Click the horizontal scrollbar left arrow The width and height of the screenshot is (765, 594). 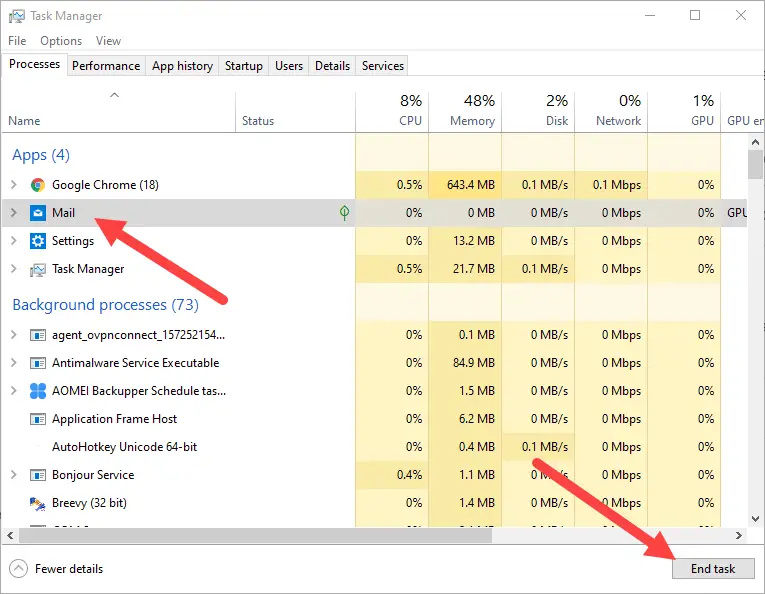coord(10,535)
